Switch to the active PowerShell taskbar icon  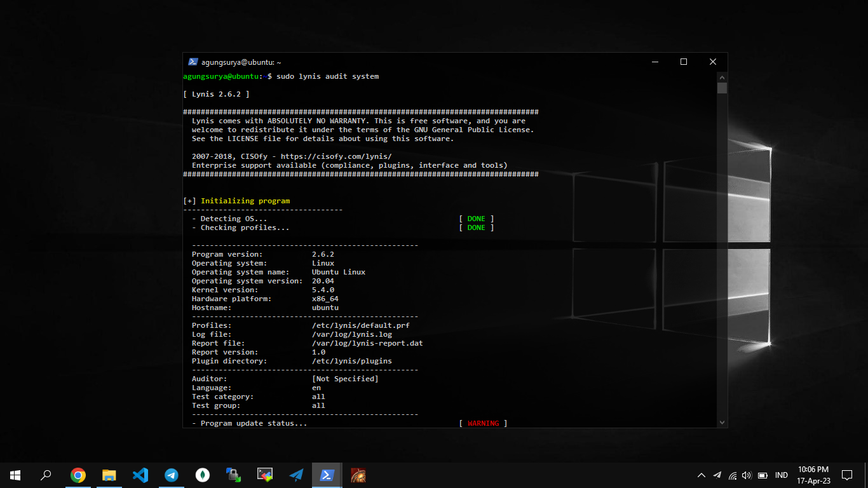327,475
